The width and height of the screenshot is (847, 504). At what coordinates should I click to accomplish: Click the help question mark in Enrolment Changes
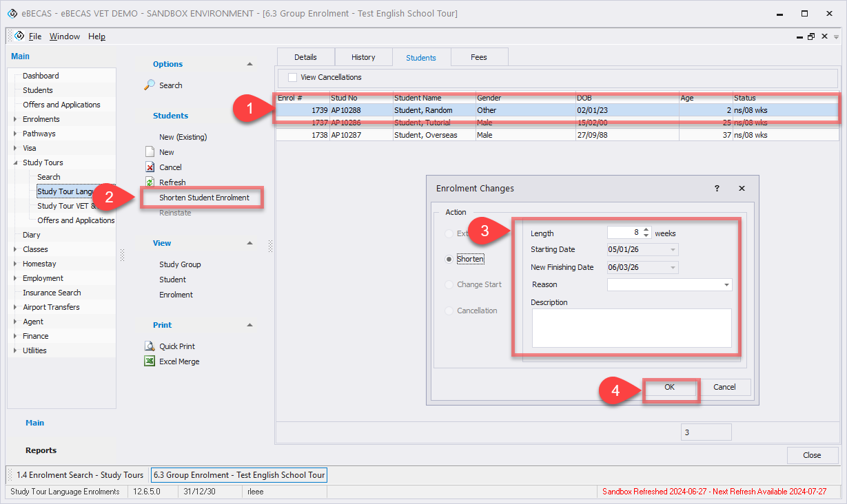click(x=717, y=188)
